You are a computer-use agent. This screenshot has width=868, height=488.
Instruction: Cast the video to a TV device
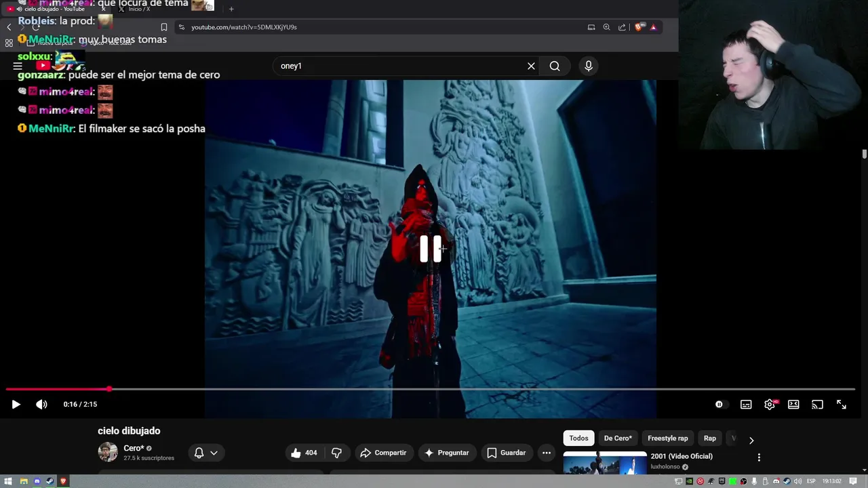pyautogui.click(x=817, y=405)
